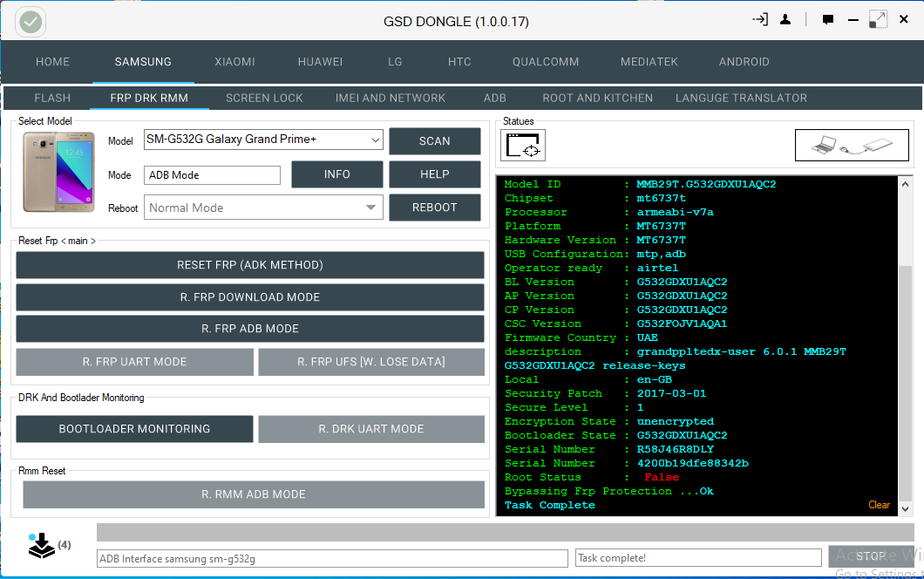Click the orange Clear link in log
The image size is (924, 579).
[x=879, y=505]
